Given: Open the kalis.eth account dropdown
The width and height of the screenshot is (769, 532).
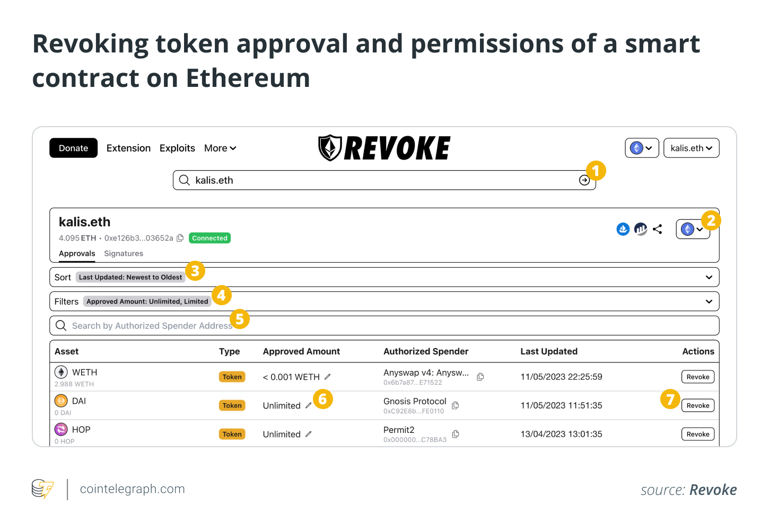Looking at the screenshot, I should click(x=691, y=148).
